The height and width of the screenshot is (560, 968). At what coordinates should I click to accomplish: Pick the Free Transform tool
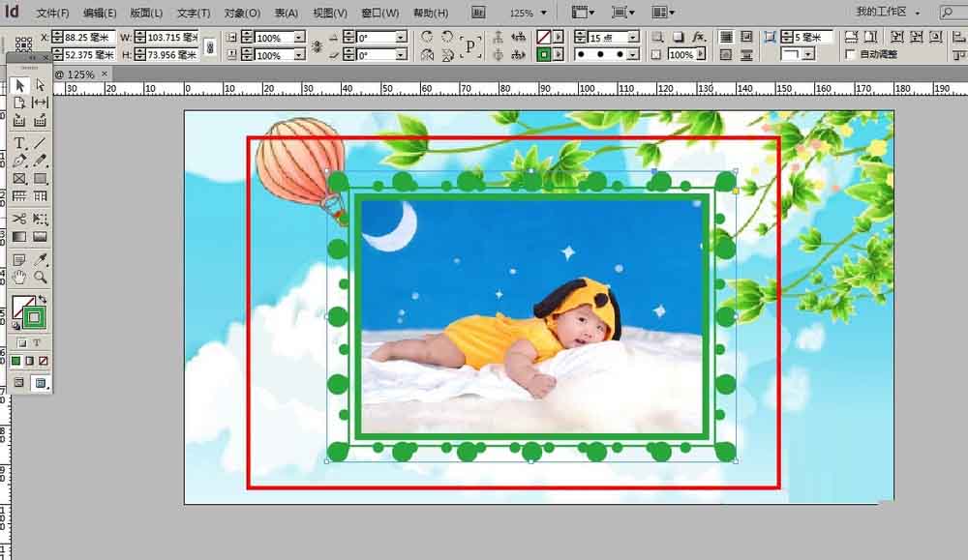40,219
